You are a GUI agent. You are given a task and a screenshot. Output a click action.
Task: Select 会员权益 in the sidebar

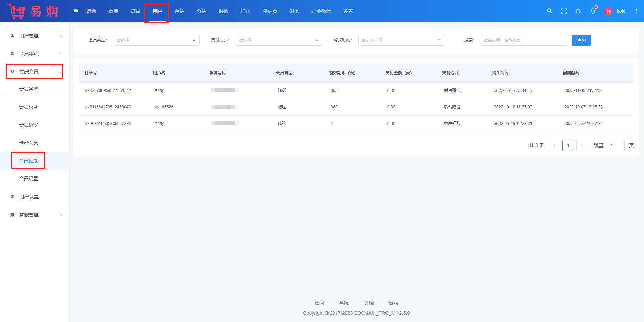coord(29,107)
